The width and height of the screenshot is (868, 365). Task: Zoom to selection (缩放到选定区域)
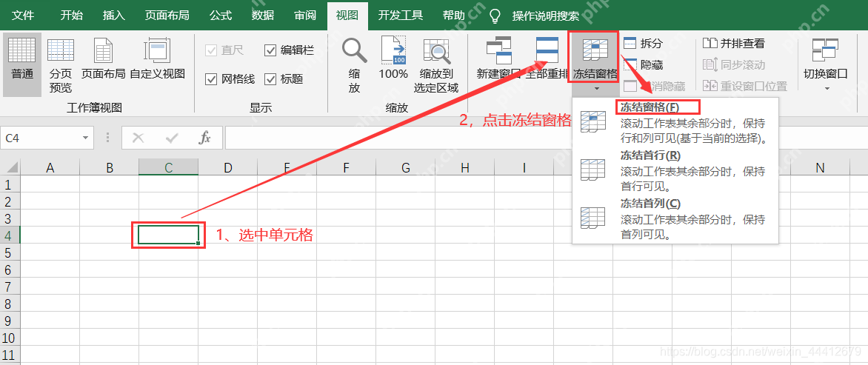436,64
